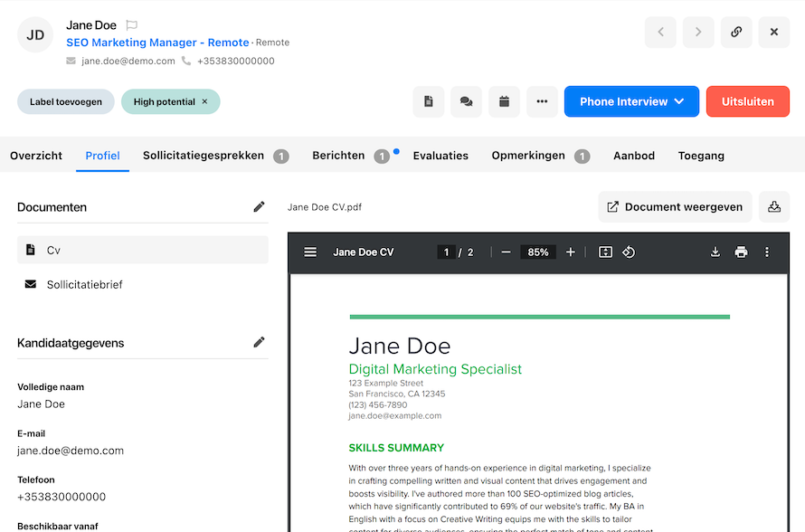
Task: Open SEO Marketing Manager - Remote job link
Action: pyautogui.click(x=157, y=43)
